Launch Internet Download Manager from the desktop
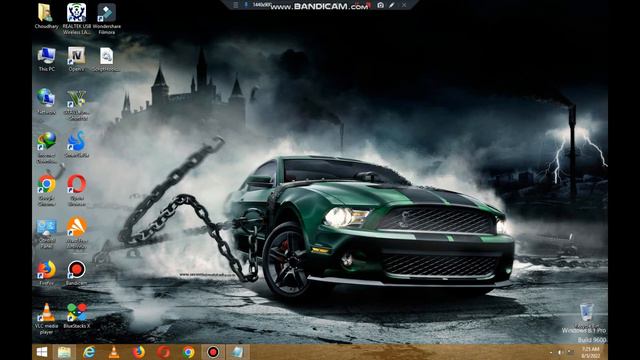The height and width of the screenshot is (360, 640). point(46,147)
